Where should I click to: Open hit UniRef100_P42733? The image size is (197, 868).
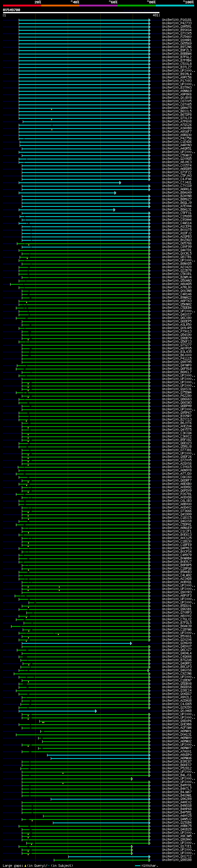point(177,23)
